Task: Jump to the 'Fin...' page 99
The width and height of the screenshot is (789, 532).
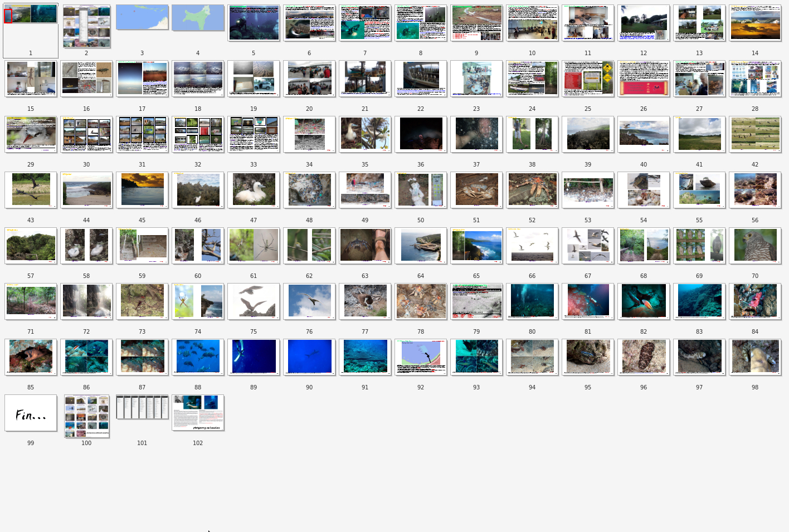Action: pyautogui.click(x=31, y=413)
